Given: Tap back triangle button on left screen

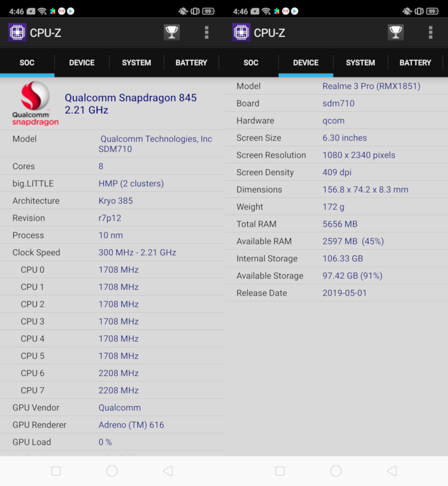Looking at the screenshot, I should click(x=168, y=471).
